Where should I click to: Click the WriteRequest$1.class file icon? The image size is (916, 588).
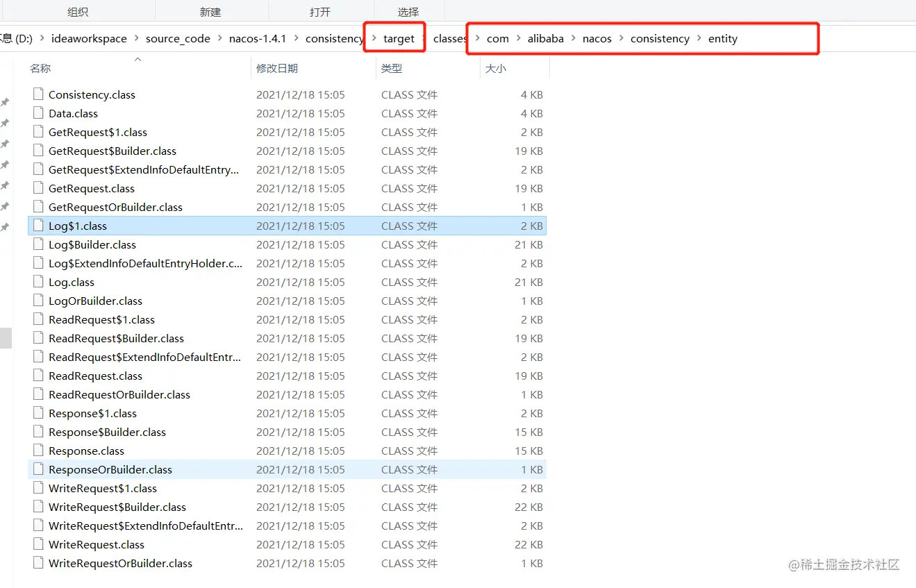[x=38, y=488]
